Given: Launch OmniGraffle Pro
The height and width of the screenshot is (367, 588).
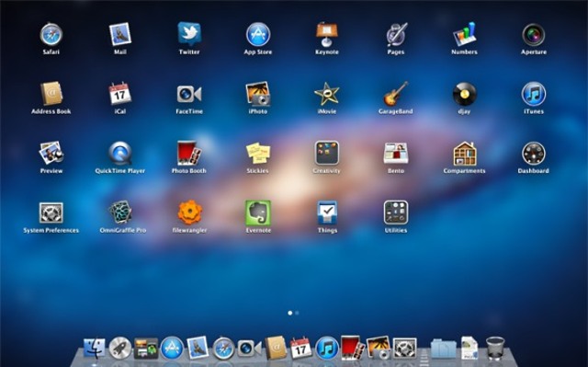Looking at the screenshot, I should (120, 212).
